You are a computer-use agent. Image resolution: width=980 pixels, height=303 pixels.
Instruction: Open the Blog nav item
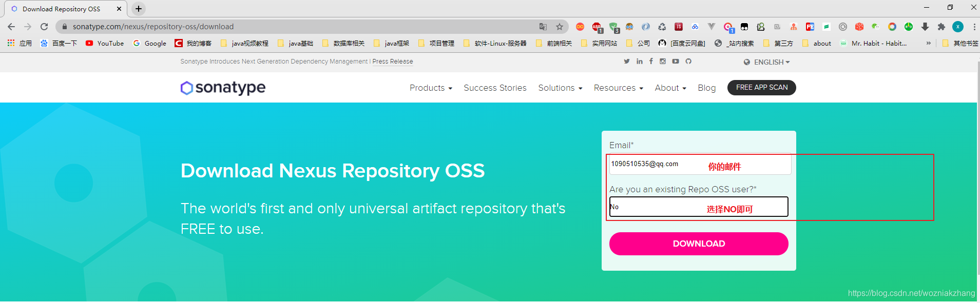(x=706, y=88)
